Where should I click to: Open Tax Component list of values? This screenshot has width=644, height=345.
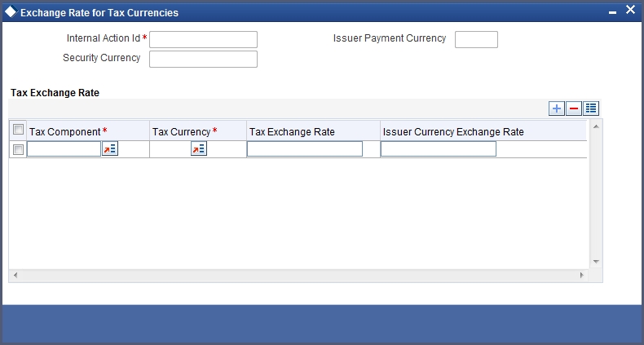click(x=110, y=148)
